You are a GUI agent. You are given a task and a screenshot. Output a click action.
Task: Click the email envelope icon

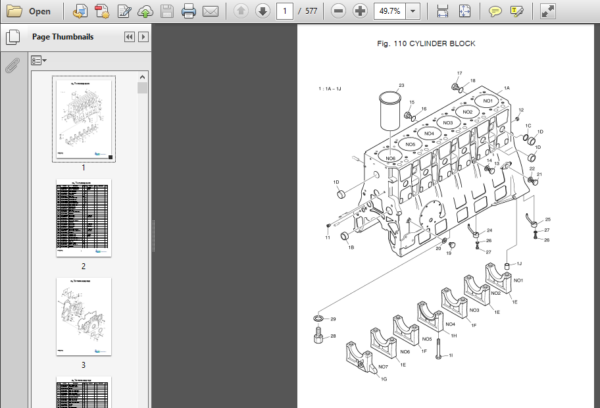pyautogui.click(x=210, y=11)
